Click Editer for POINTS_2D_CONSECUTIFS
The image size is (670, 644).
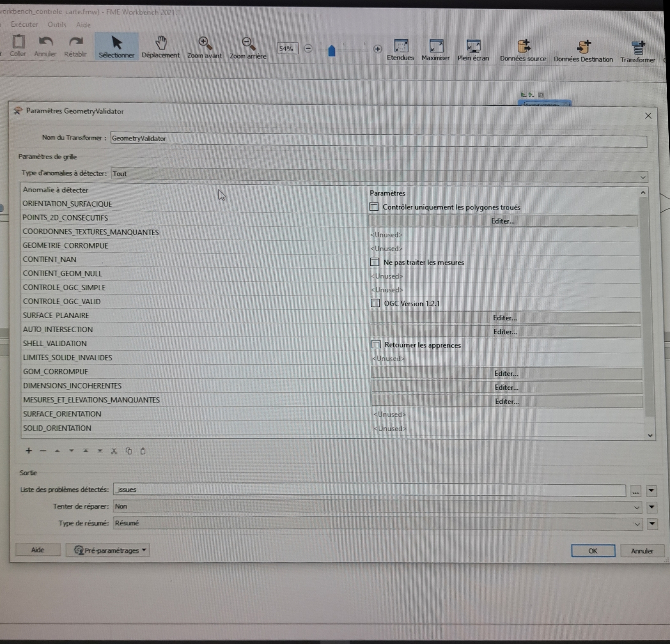[503, 221]
